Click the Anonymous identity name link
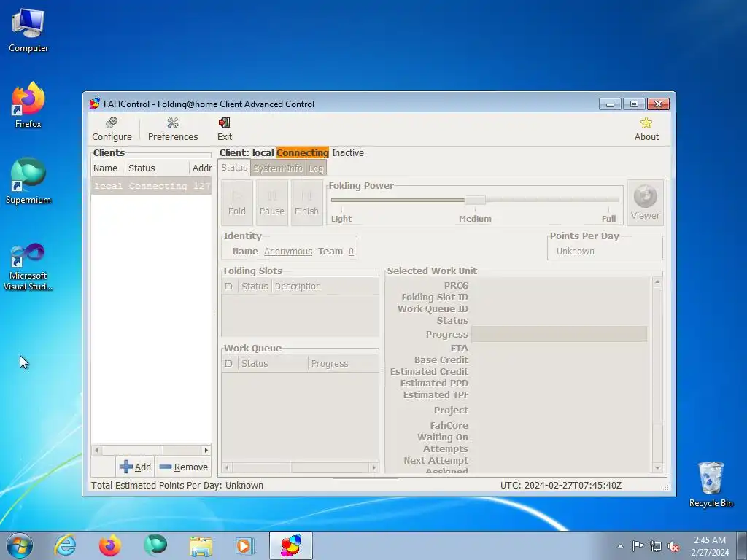 point(288,252)
